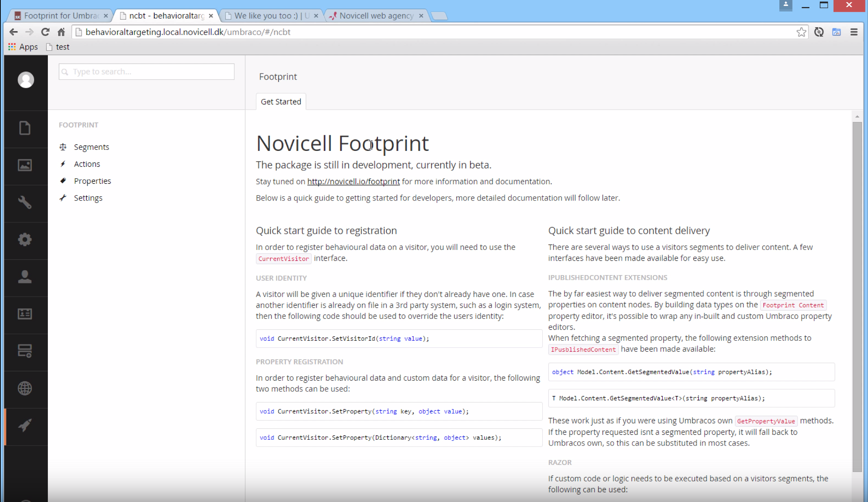This screenshot has width=868, height=502.
Task: Click the GetPropertyValue code label
Action: coord(766,421)
